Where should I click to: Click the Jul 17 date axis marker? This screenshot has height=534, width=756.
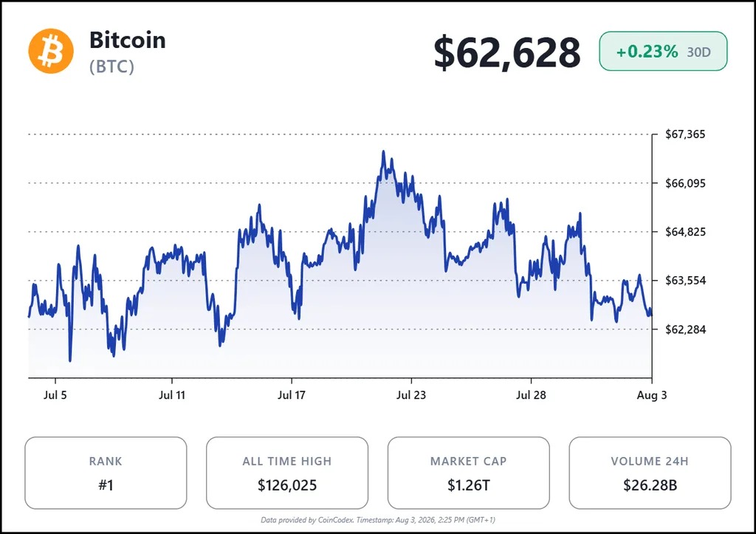coord(292,395)
